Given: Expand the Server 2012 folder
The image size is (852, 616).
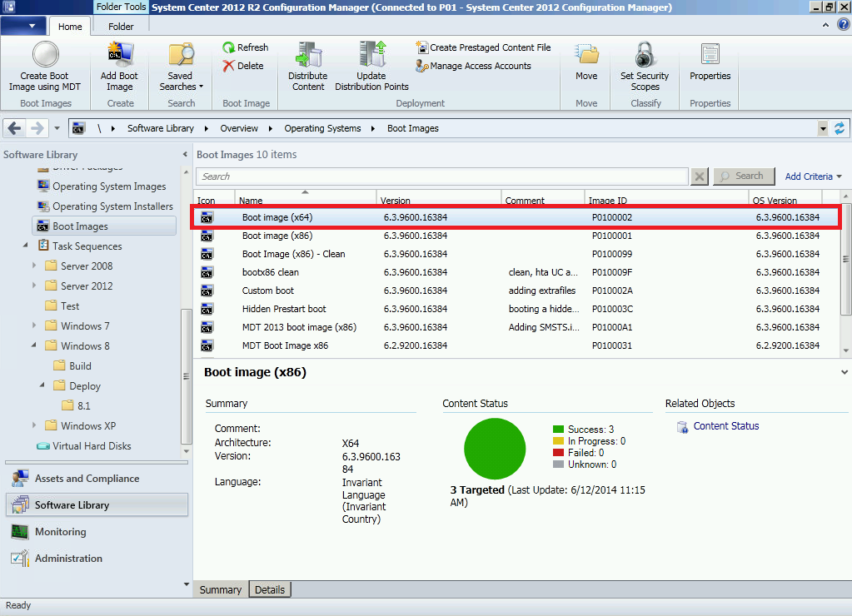Looking at the screenshot, I should click(x=34, y=286).
